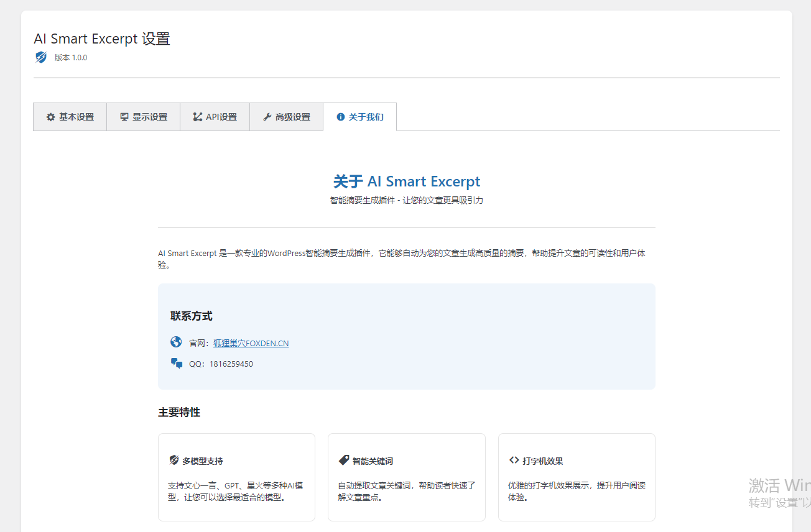This screenshot has width=811, height=532.
Task: Click the info icon on 关于我们 tab
Action: point(341,117)
